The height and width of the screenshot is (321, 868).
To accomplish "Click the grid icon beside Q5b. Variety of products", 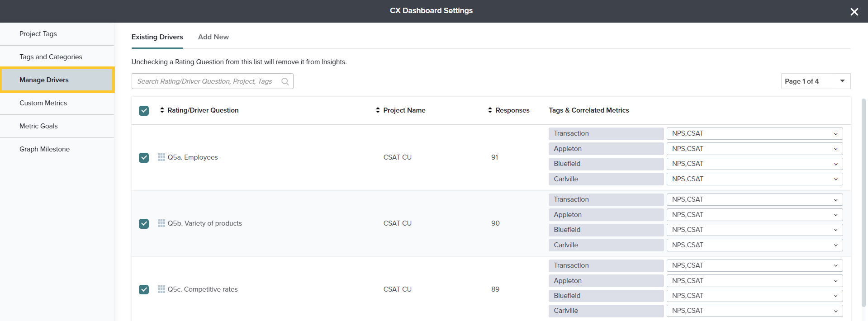I will [161, 223].
